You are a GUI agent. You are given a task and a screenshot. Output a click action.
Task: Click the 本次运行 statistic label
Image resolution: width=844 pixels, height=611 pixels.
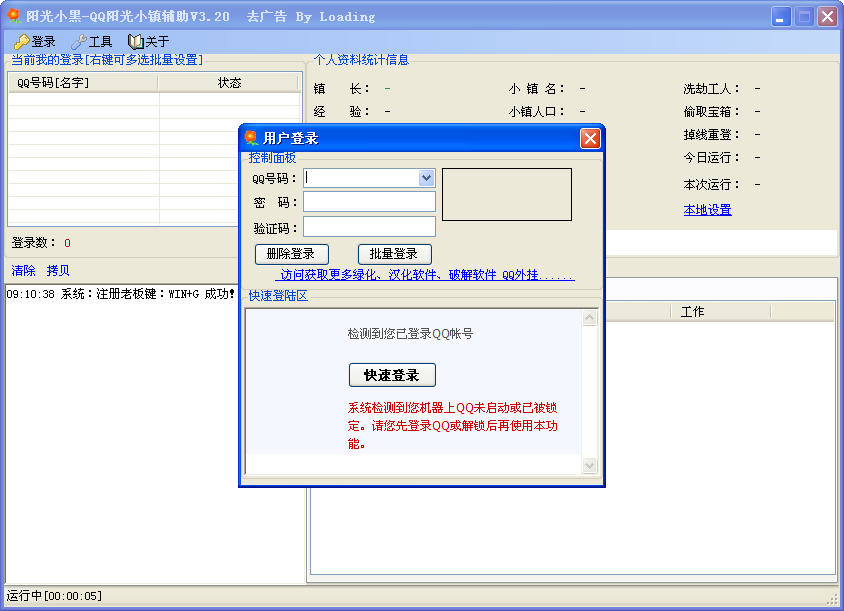(x=711, y=185)
